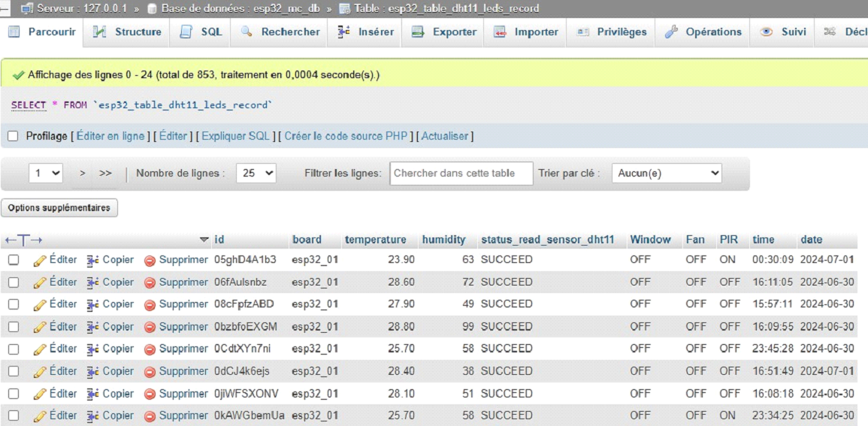Expand the Trier par clé dropdown
The height and width of the screenshot is (426, 868).
[667, 173]
